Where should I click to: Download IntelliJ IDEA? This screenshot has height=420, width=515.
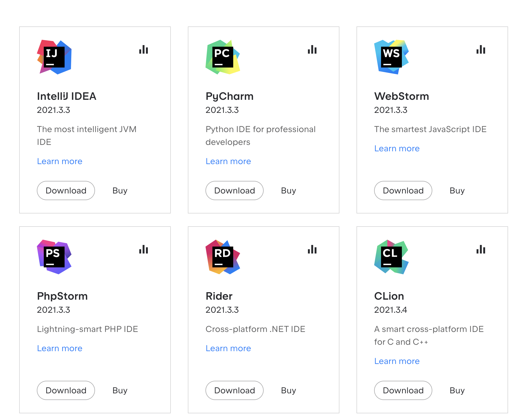66,191
